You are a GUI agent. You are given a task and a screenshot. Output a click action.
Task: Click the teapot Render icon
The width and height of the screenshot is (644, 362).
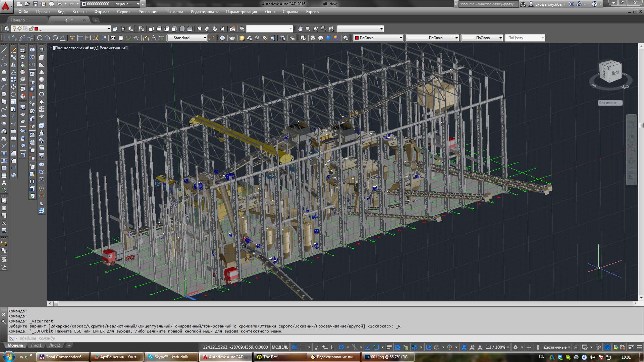tap(232, 38)
